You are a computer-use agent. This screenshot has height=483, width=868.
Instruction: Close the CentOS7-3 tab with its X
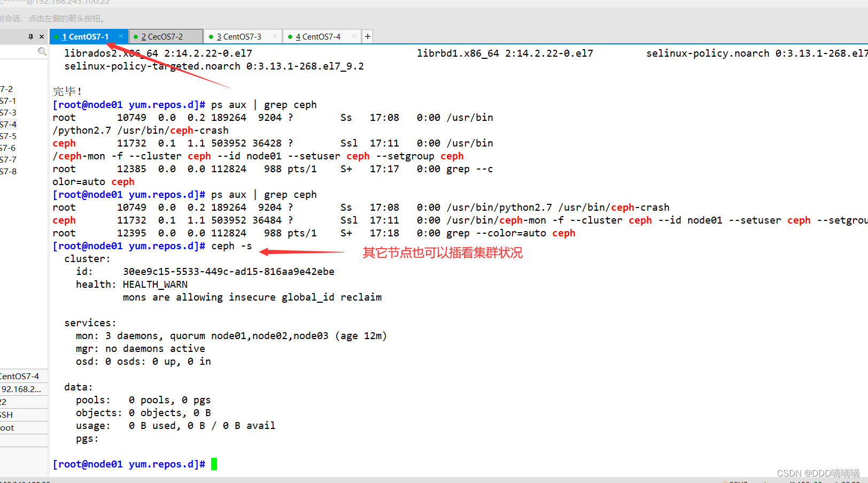275,36
